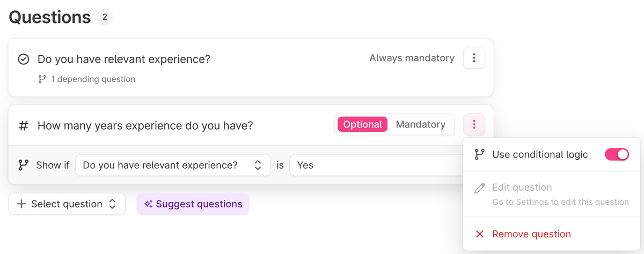
Task: Click the checkmark icon beside relevant experience
Action: click(24, 59)
